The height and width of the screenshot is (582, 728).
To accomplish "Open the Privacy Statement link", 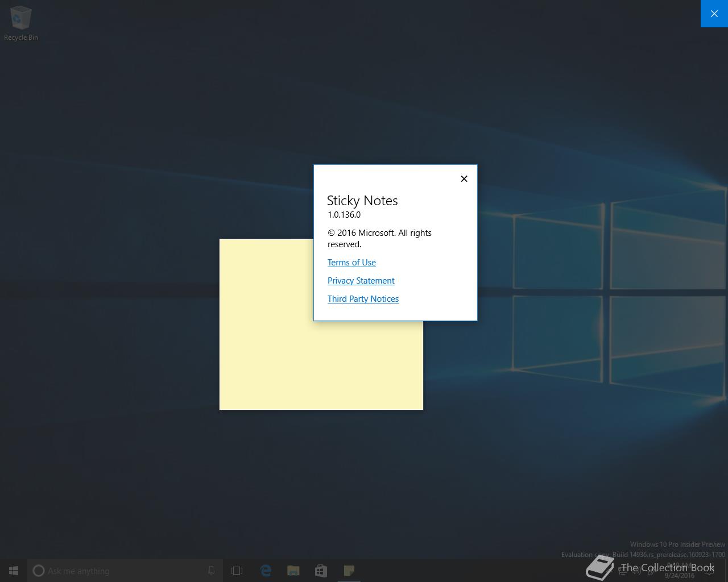I will 361,281.
